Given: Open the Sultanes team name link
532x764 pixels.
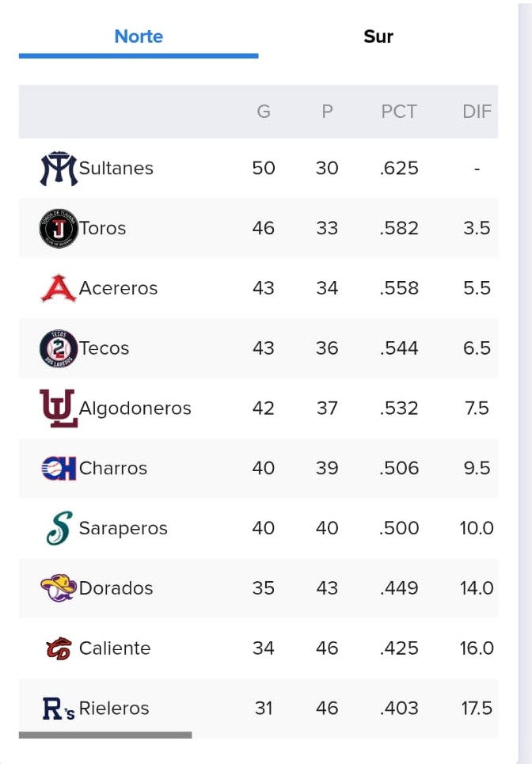Looking at the screenshot, I should click(x=116, y=168).
